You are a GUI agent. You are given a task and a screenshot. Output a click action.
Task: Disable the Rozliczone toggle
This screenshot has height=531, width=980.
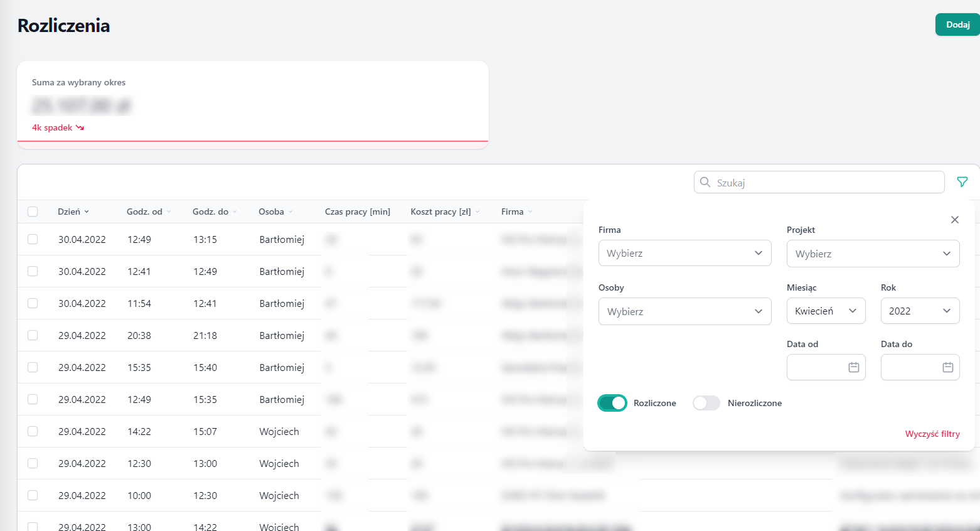tap(612, 402)
